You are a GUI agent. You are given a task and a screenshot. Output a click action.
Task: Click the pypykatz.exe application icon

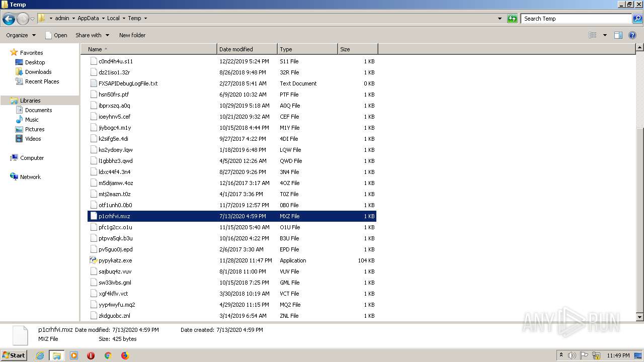(93, 260)
